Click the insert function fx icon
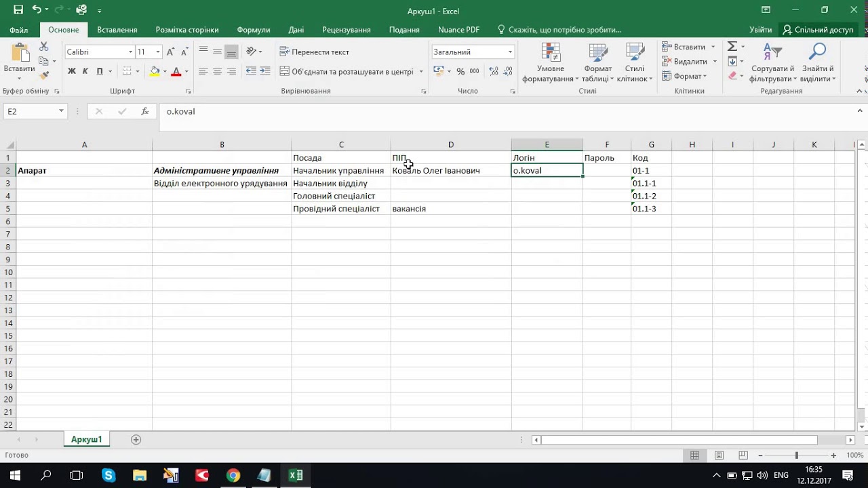 pos(144,111)
